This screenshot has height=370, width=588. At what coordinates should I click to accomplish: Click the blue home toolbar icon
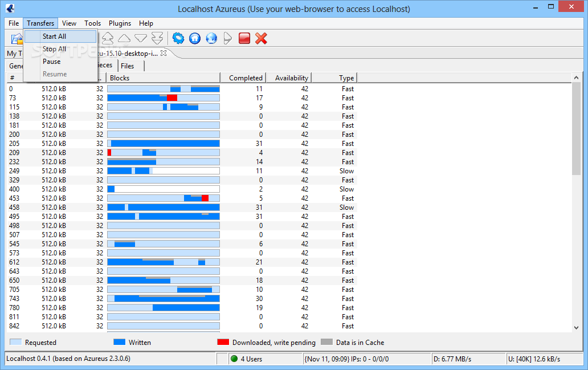(x=195, y=38)
